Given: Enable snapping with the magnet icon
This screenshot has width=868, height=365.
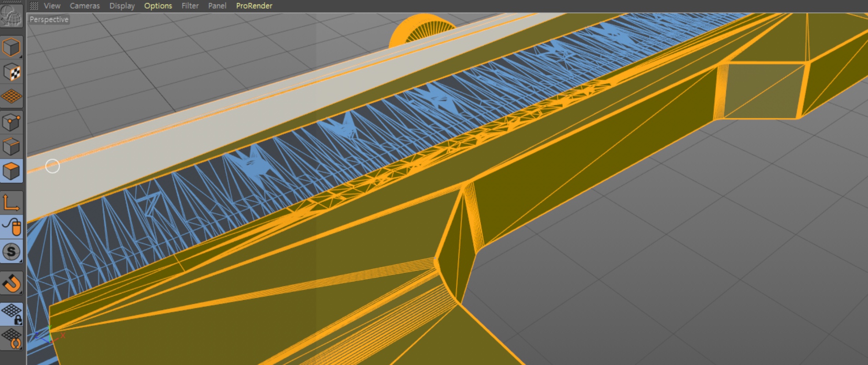Looking at the screenshot, I should (x=11, y=284).
